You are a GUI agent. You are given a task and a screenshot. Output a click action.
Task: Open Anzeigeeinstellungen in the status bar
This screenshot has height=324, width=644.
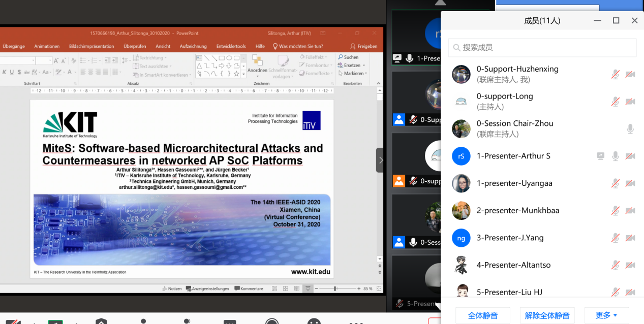tap(207, 288)
